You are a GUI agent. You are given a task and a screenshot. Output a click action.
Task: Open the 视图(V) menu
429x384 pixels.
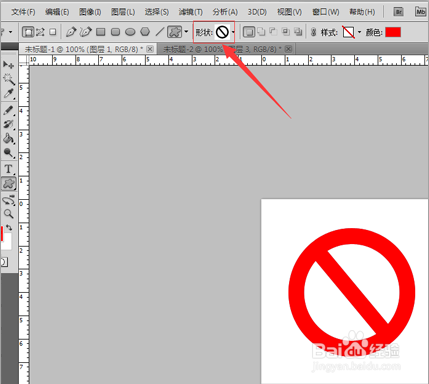tap(289, 12)
